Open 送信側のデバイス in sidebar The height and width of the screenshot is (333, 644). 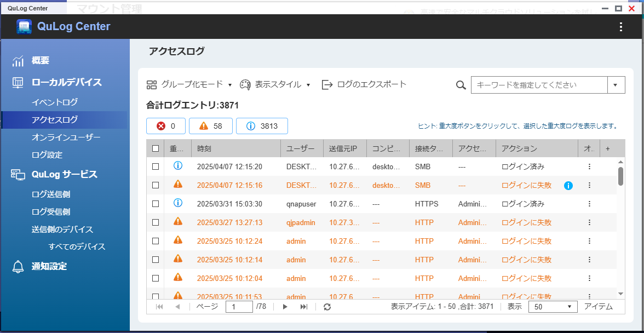pyautogui.click(x=62, y=229)
